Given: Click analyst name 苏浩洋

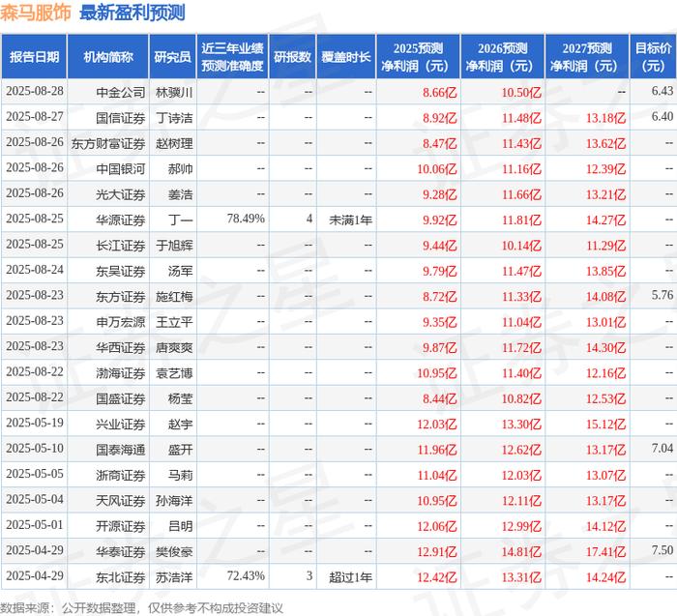Looking at the screenshot, I should click(x=174, y=576).
